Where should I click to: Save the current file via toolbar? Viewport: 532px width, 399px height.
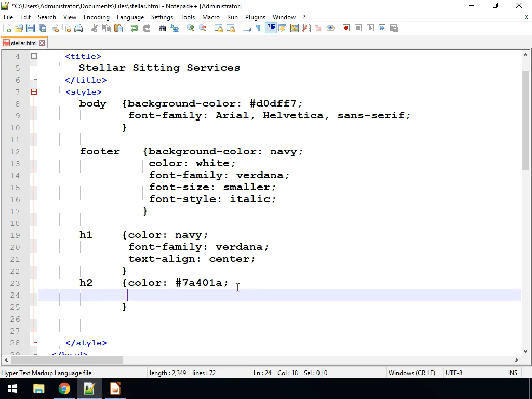click(31, 28)
